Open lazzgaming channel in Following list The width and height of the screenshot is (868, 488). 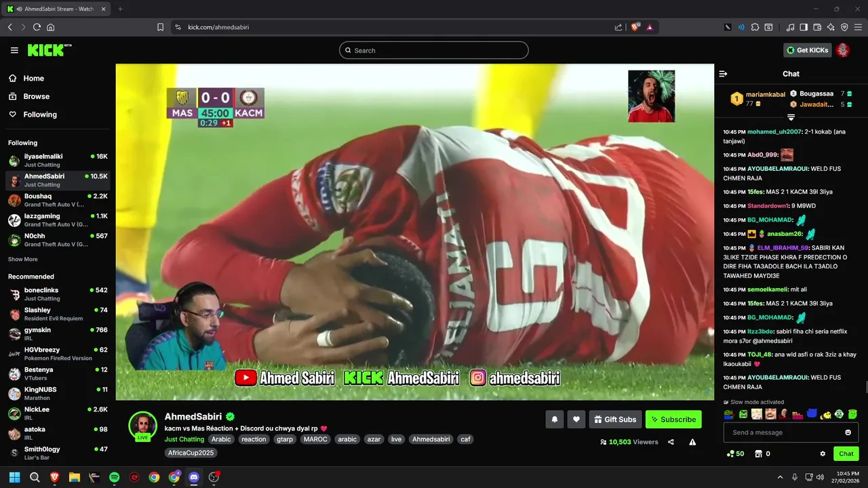(x=58, y=220)
